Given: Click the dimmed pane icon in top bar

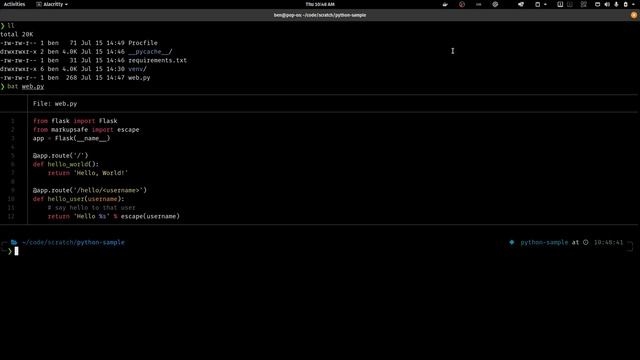Looking at the screenshot, I should pyautogui.click(x=570, y=4).
